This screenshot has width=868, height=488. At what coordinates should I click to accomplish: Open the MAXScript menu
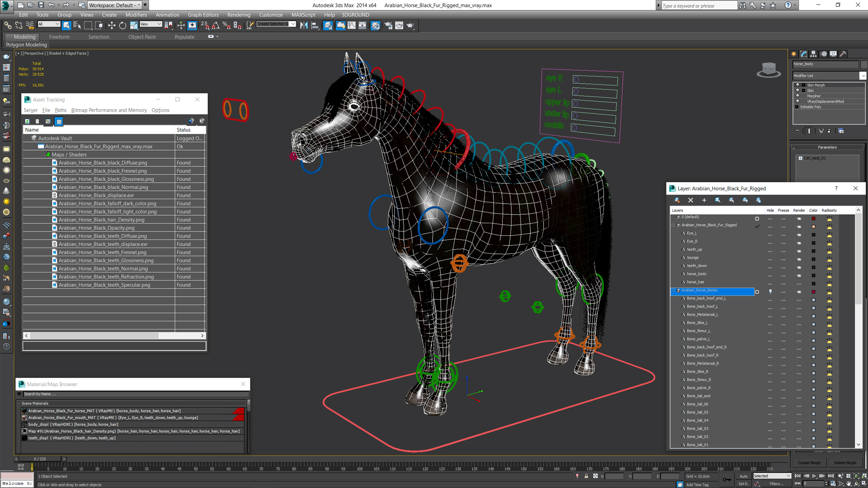303,14
